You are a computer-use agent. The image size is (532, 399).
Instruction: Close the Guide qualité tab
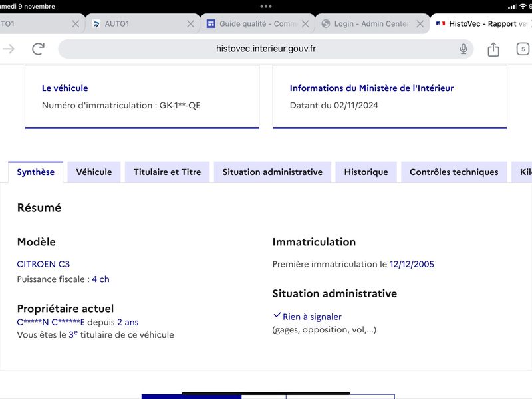(x=305, y=24)
